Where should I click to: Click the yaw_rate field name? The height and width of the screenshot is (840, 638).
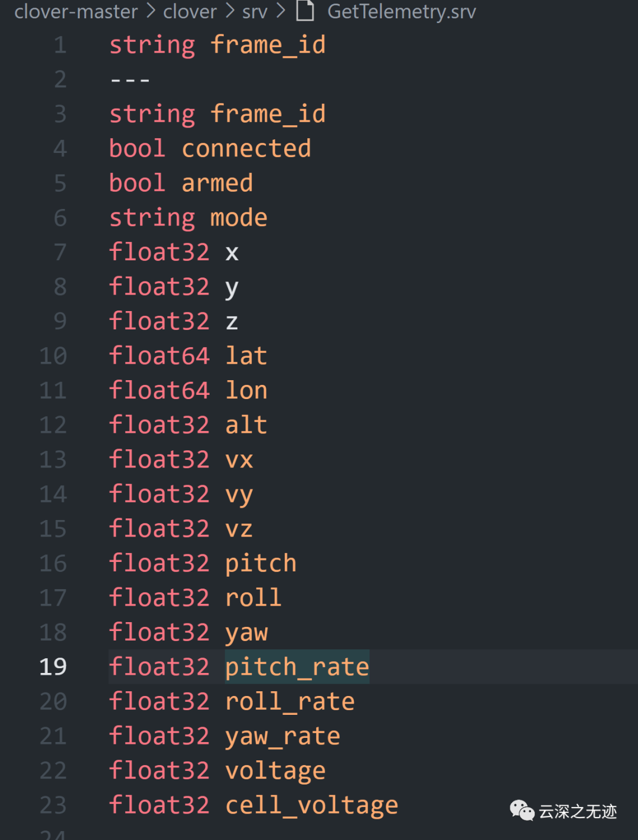pos(282,736)
